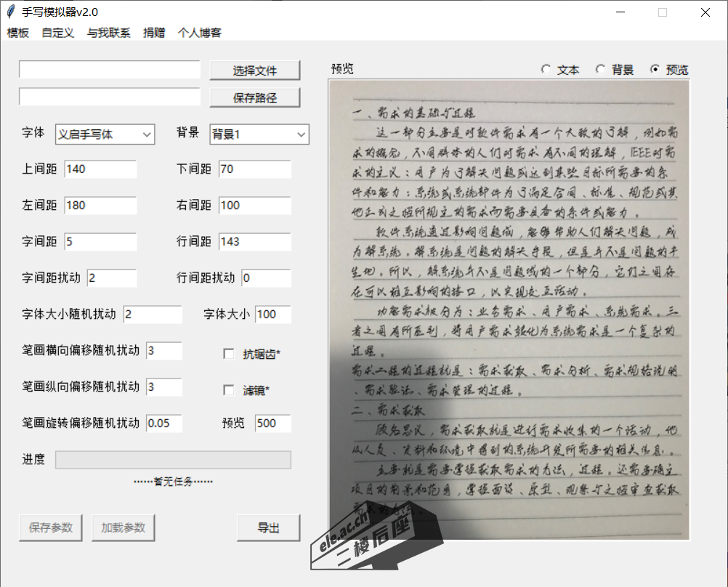Select the 预览 radio button
Viewport: 728px width, 587px height.
point(655,70)
